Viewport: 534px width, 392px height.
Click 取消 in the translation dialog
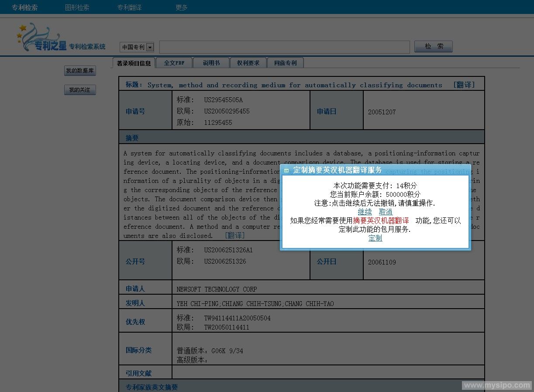pyautogui.click(x=385, y=212)
